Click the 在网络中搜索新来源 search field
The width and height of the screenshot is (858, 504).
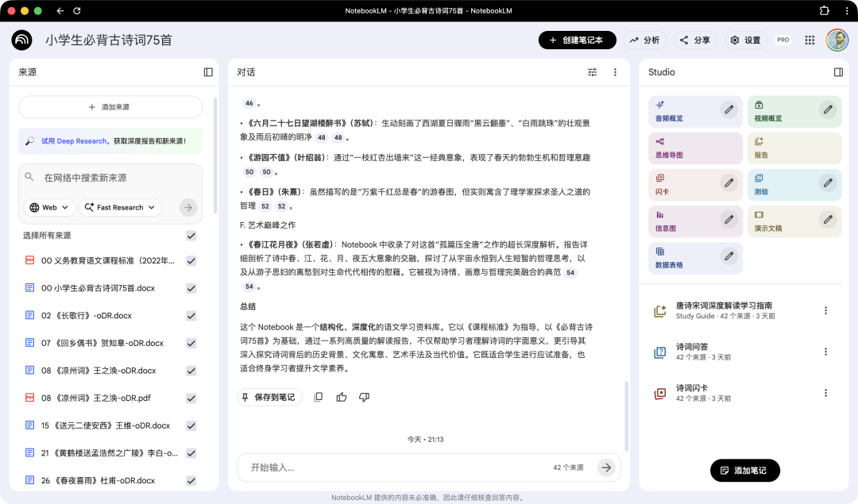[x=110, y=178]
